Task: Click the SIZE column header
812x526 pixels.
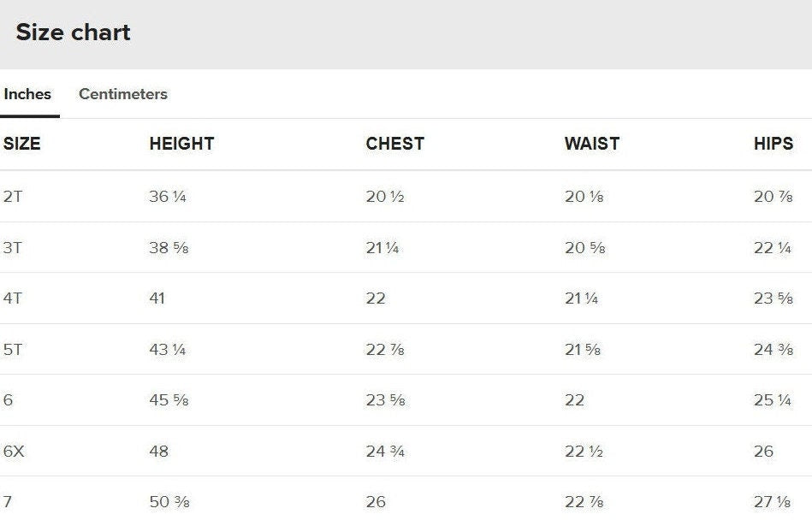Action: pyautogui.click(x=22, y=144)
